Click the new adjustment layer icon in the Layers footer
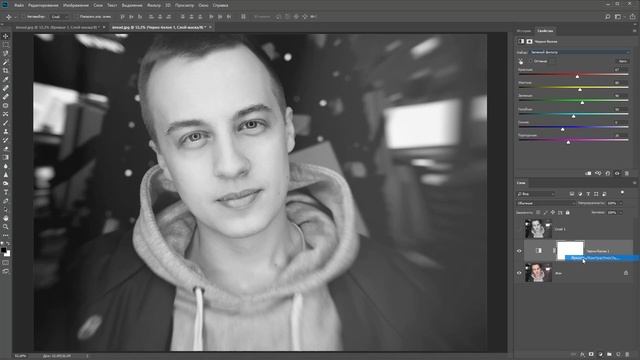640x360 pixels. pyautogui.click(x=600, y=354)
